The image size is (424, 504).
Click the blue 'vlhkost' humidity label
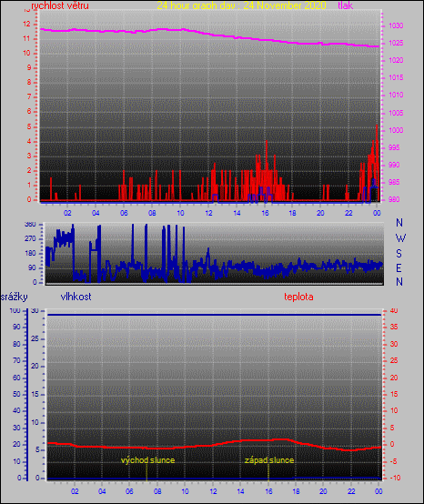76,297
